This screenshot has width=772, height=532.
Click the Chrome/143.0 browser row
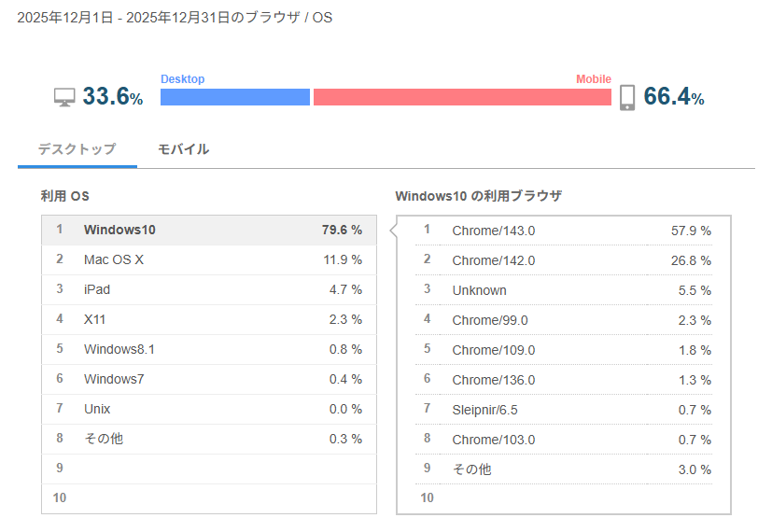tap(564, 231)
